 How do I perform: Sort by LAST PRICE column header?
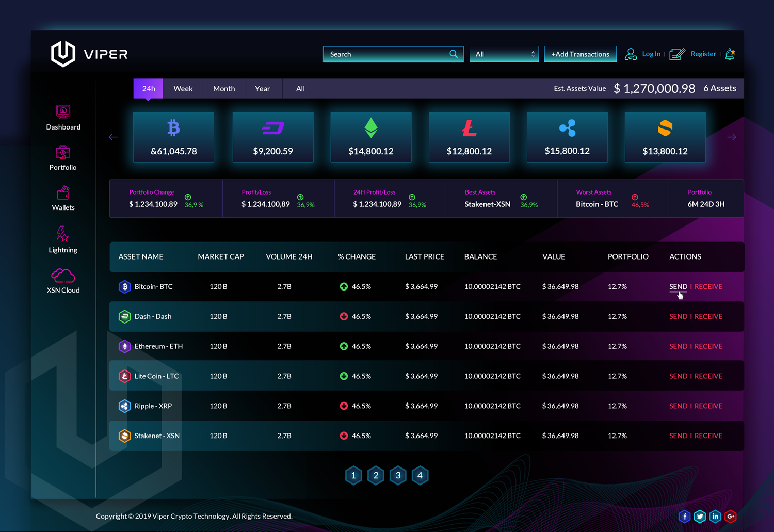(424, 256)
